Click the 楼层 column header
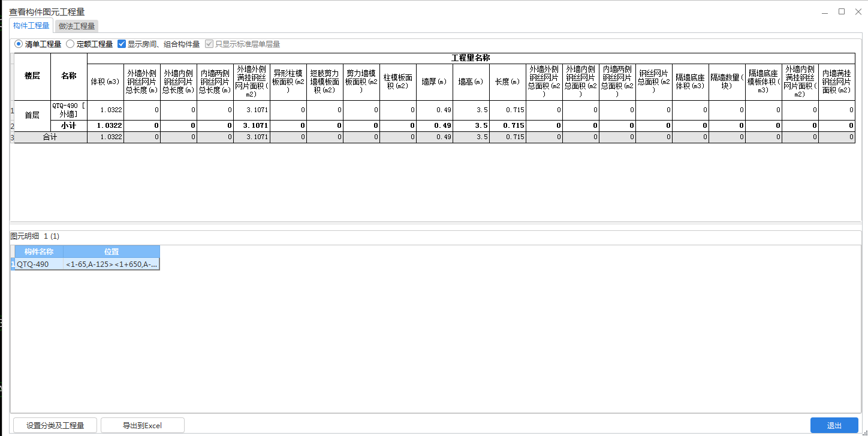Image resolution: width=868 pixels, height=436 pixels. (x=32, y=76)
